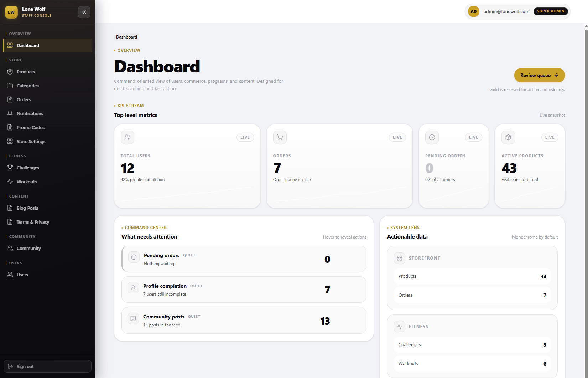The image size is (588, 378).
Task: Select the Products row in Storefront
Action: (472, 276)
